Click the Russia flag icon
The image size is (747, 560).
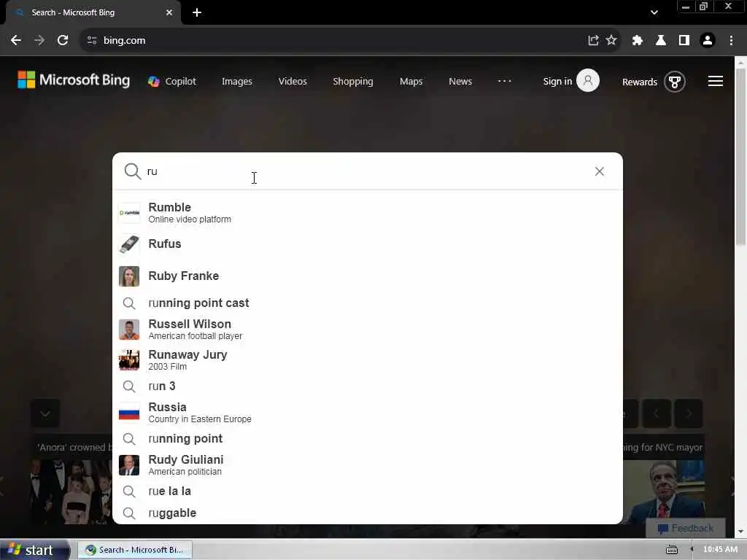pos(129,413)
